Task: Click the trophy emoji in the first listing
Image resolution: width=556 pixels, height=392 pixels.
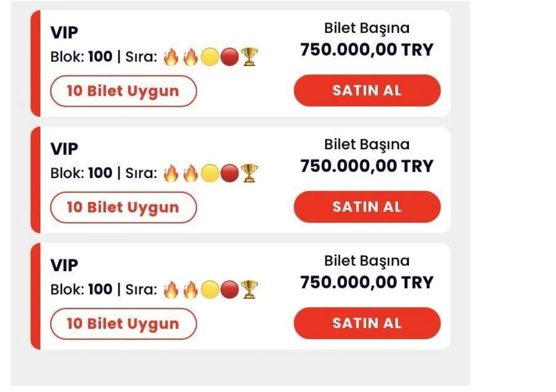Action: click(x=250, y=57)
